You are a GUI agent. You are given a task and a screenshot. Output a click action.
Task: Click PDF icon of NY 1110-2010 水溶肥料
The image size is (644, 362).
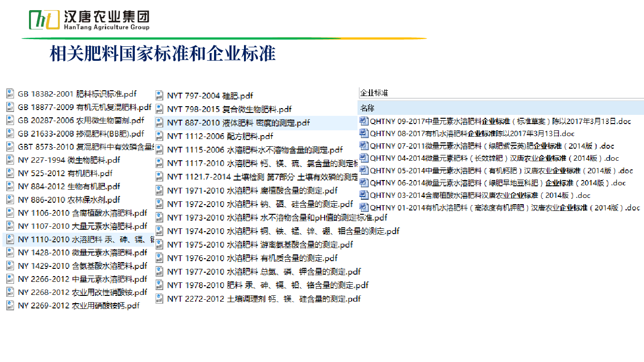point(10,239)
